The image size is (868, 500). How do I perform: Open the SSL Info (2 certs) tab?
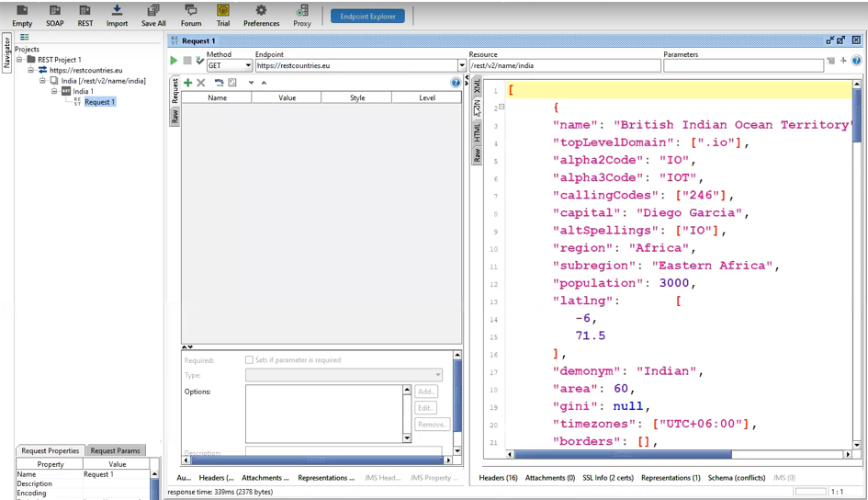(608, 478)
